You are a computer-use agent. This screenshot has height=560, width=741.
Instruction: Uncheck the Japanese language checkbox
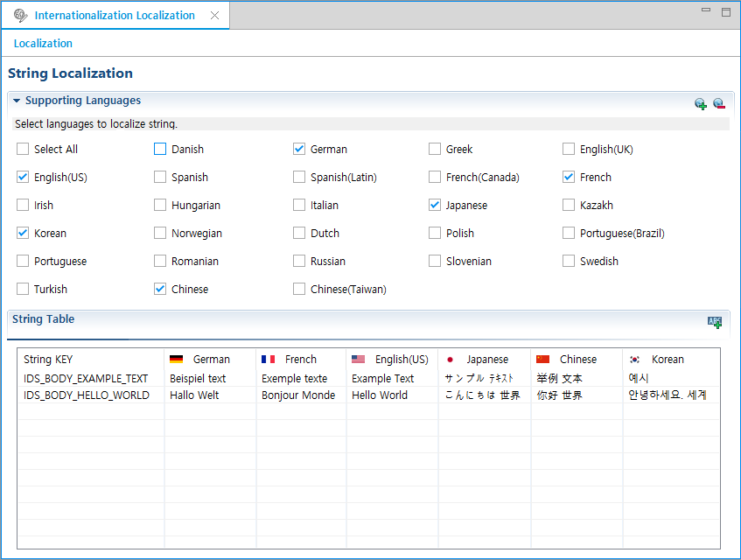pos(434,205)
